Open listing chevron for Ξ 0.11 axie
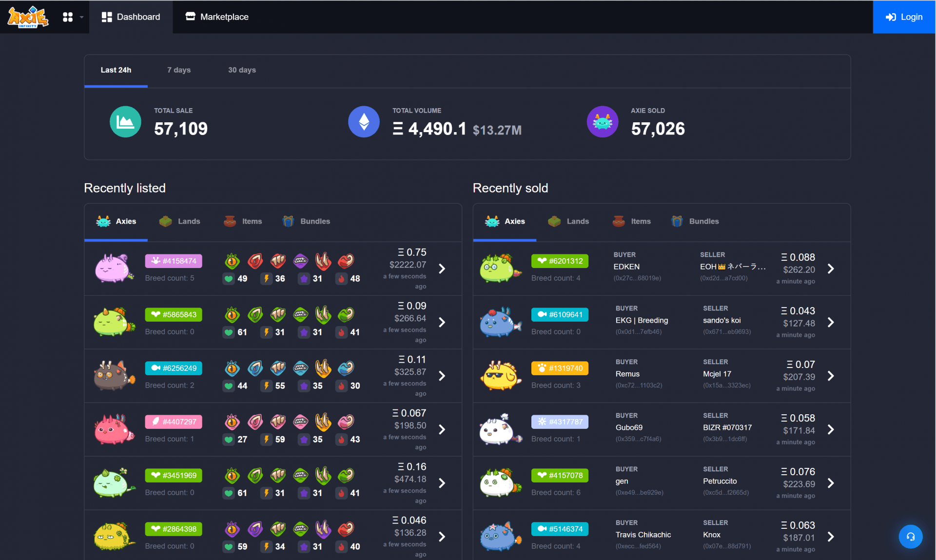Screen dimensions: 936x560 tap(442, 376)
